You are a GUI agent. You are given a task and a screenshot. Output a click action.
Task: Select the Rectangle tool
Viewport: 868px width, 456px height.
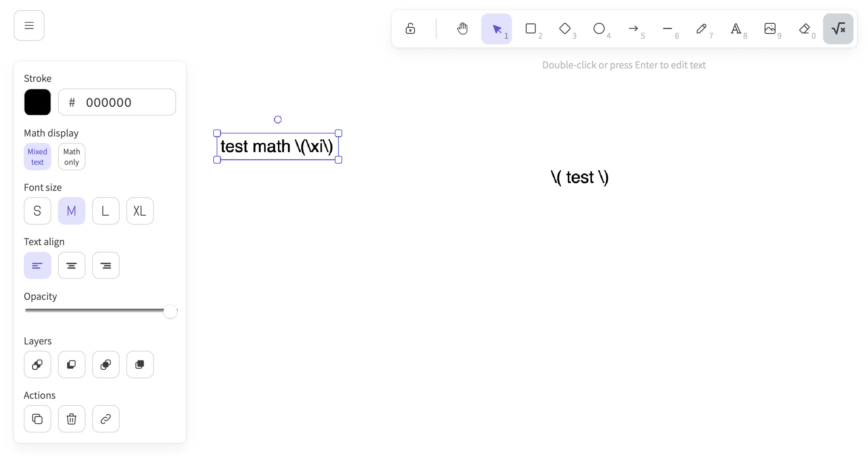531,29
